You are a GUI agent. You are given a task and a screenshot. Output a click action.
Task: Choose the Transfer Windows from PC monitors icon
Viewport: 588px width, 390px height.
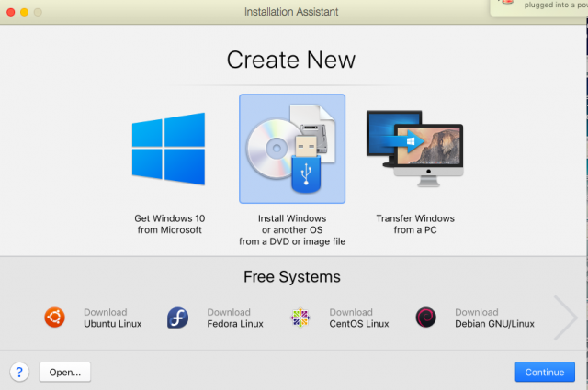[415, 149]
